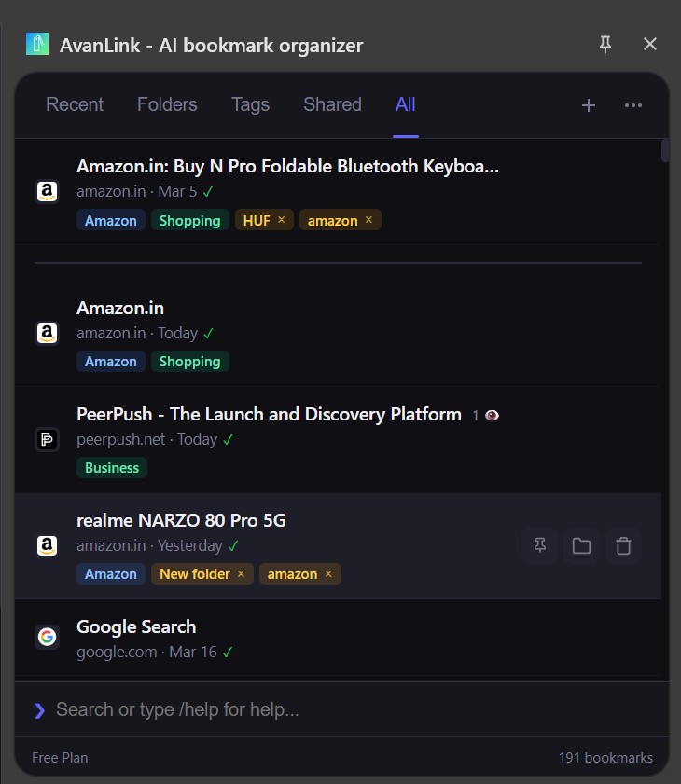Open the Amazon.in bookmark from Today
This screenshot has width=681, height=784.
tap(120, 308)
